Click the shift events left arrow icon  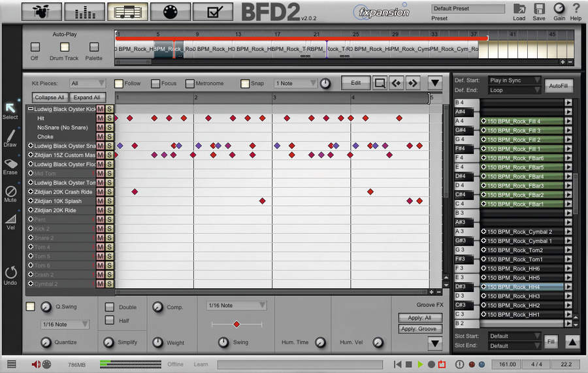pos(396,83)
